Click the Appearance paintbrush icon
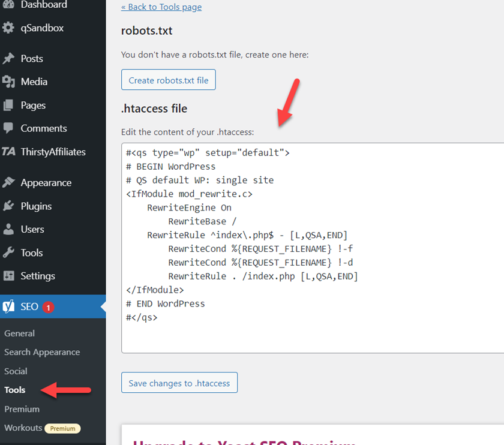 pos(8,182)
